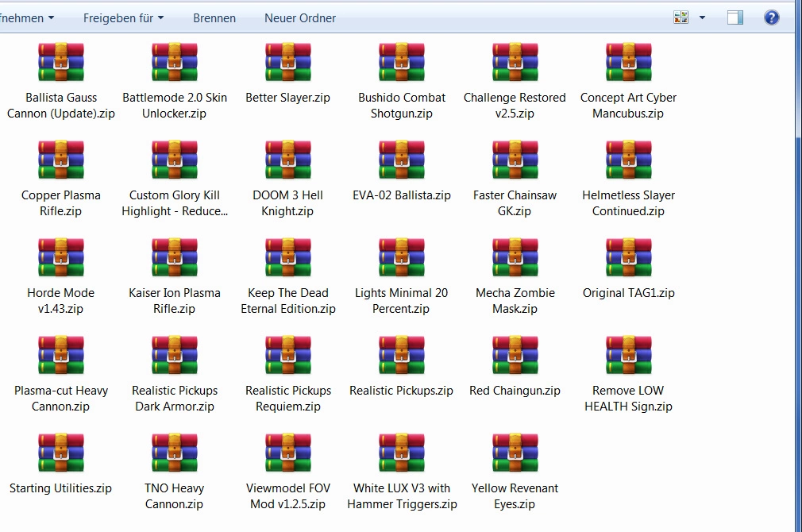The height and width of the screenshot is (532, 802).
Task: Click the 'Red Chaingun.zip' file name label
Action: [515, 391]
